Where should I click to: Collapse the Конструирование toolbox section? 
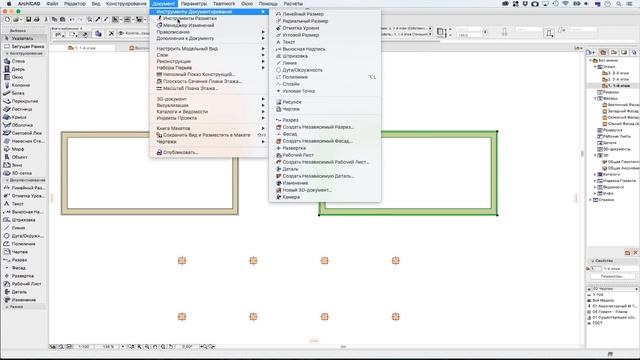pyautogui.click(x=7, y=53)
